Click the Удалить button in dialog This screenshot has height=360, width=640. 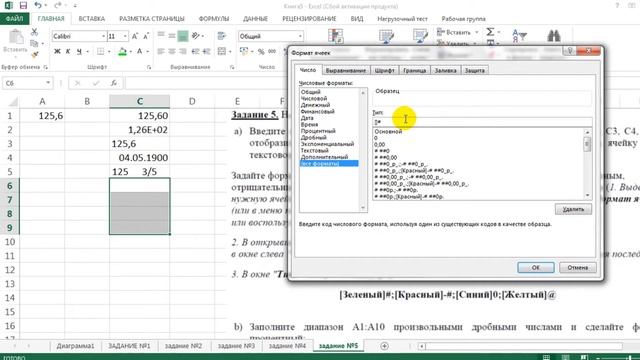point(573,209)
